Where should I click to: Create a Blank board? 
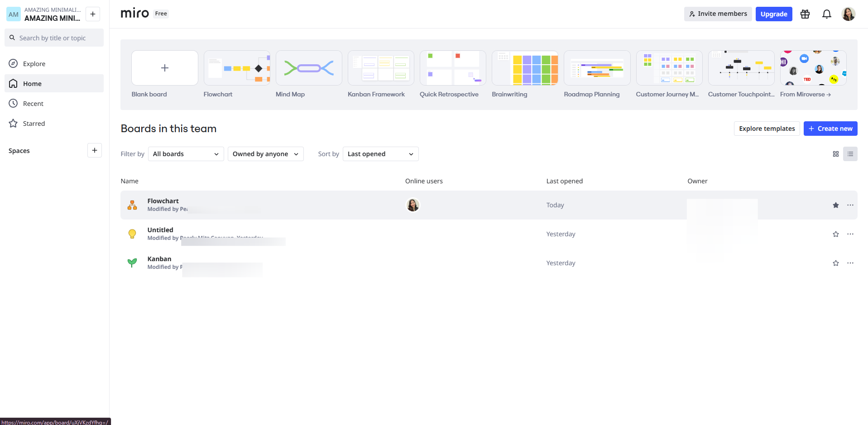165,68
